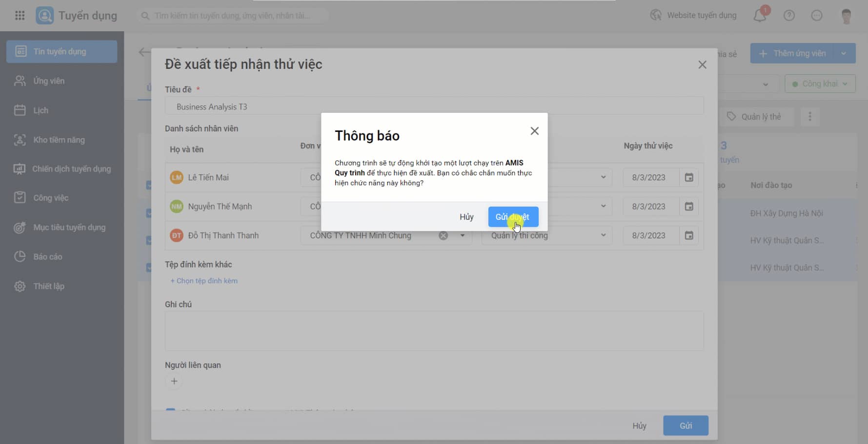Close the Đề xuất tiếp nhận thử việc form

702,64
